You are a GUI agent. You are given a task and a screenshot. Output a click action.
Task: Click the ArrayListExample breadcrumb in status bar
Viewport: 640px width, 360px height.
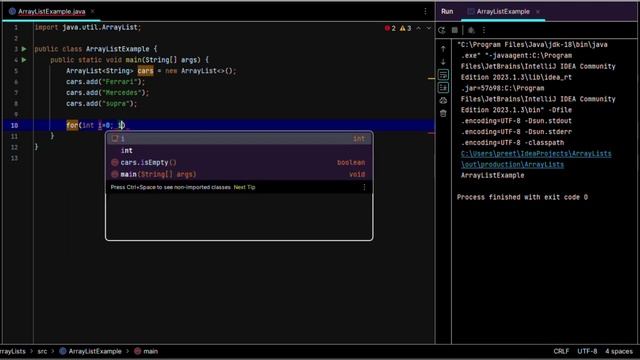click(91, 351)
